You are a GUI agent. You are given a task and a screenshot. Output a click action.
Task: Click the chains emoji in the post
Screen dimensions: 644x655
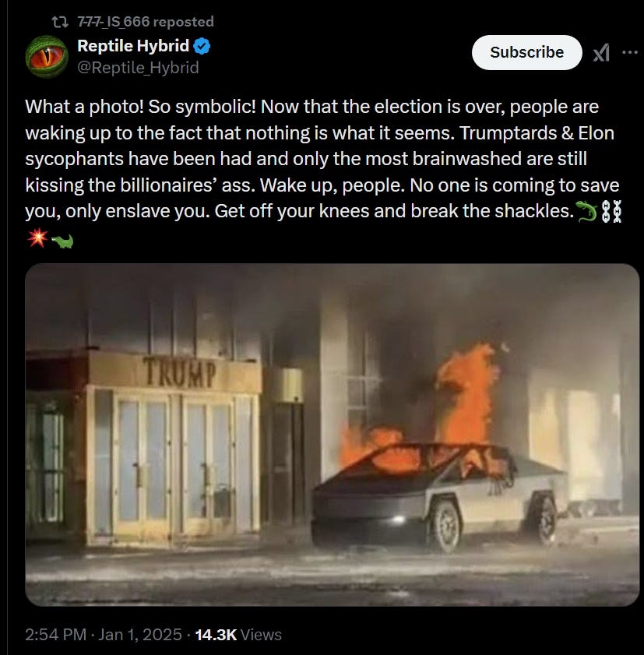pyautogui.click(x=611, y=211)
